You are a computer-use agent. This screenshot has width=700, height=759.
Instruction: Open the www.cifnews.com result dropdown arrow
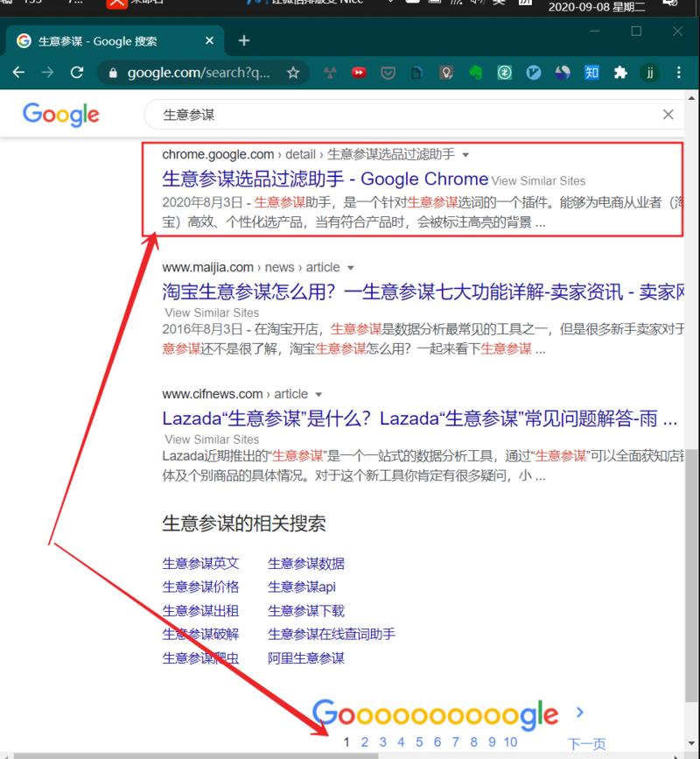coord(318,394)
